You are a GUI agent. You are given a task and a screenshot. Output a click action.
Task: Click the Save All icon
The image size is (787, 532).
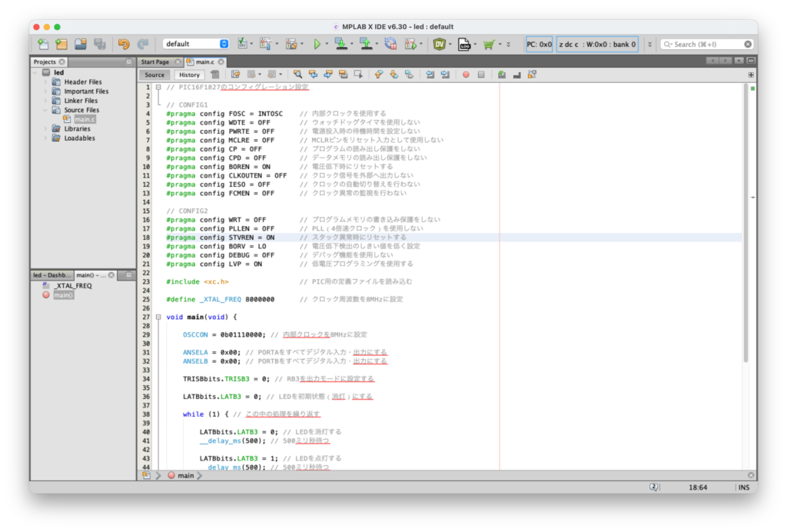click(99, 44)
